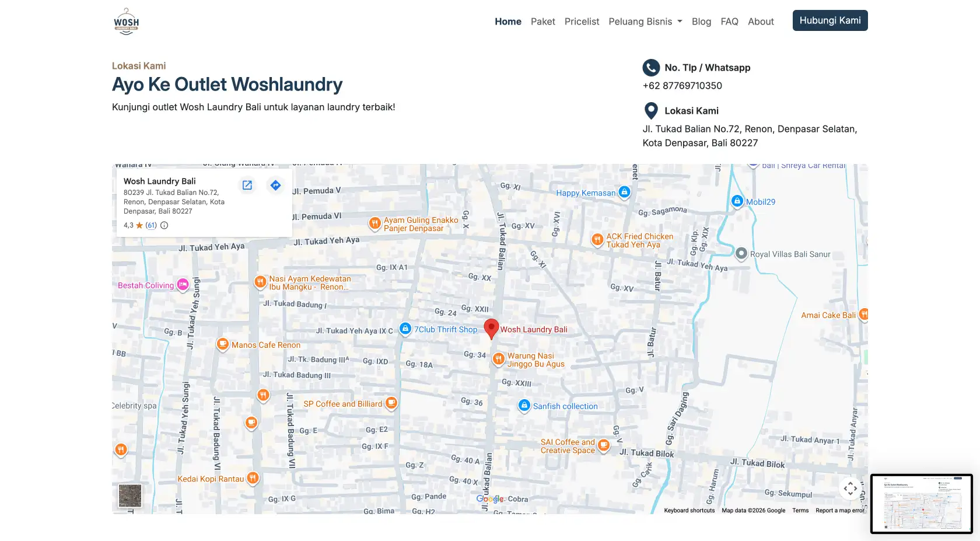Viewport: 980px width, 541px height.
Task: Click the Warung Nasi Jinggo Bu Agus marker
Action: [498, 359]
